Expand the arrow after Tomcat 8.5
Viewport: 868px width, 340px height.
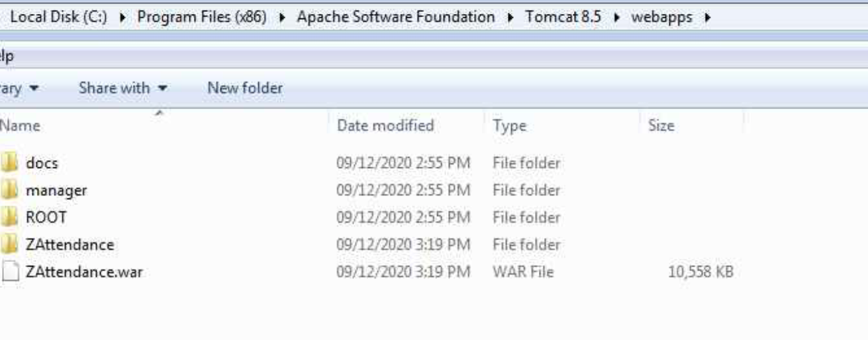click(x=616, y=18)
